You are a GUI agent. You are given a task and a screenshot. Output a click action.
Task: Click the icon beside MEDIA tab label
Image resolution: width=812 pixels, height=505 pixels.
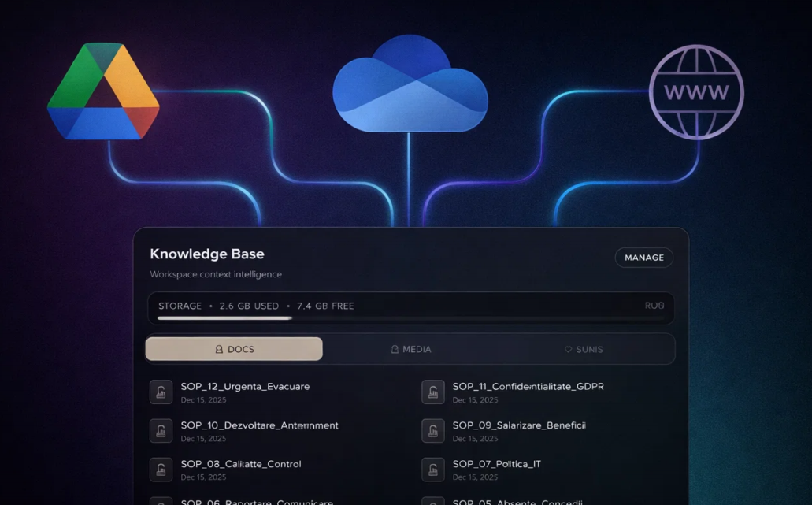pos(395,350)
